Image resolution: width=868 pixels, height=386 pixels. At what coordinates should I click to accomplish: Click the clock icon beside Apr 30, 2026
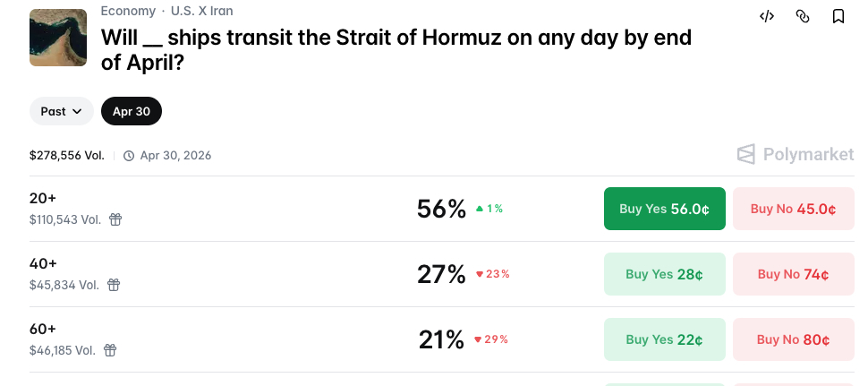click(x=129, y=156)
